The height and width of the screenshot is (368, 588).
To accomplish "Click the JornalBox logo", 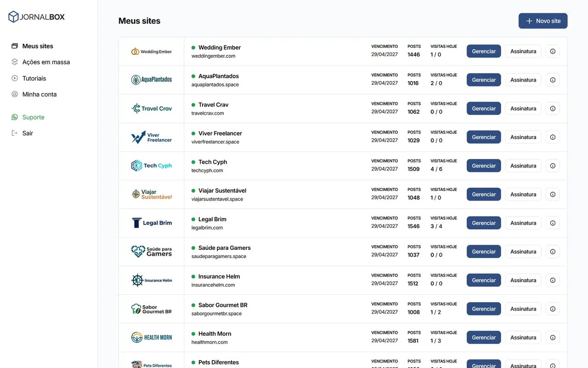I will [37, 17].
